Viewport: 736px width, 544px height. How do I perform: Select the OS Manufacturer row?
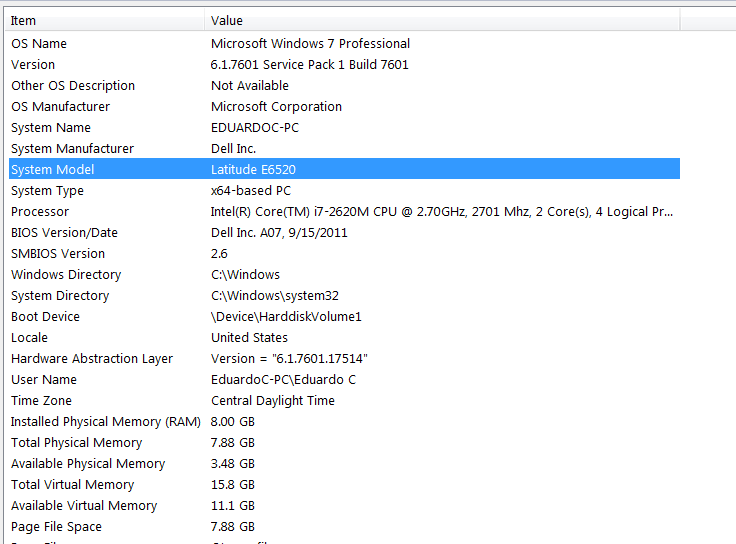point(60,107)
